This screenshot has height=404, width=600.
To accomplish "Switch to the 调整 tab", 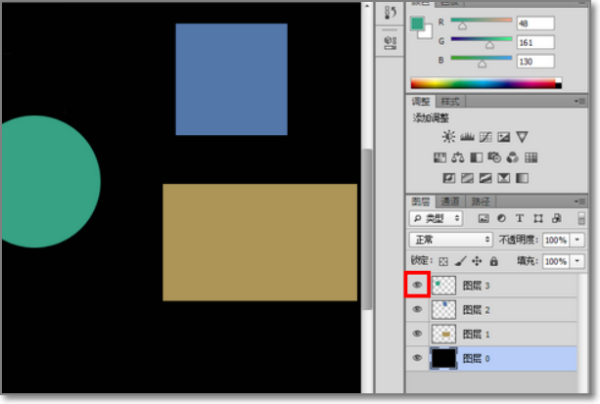I will coord(421,102).
